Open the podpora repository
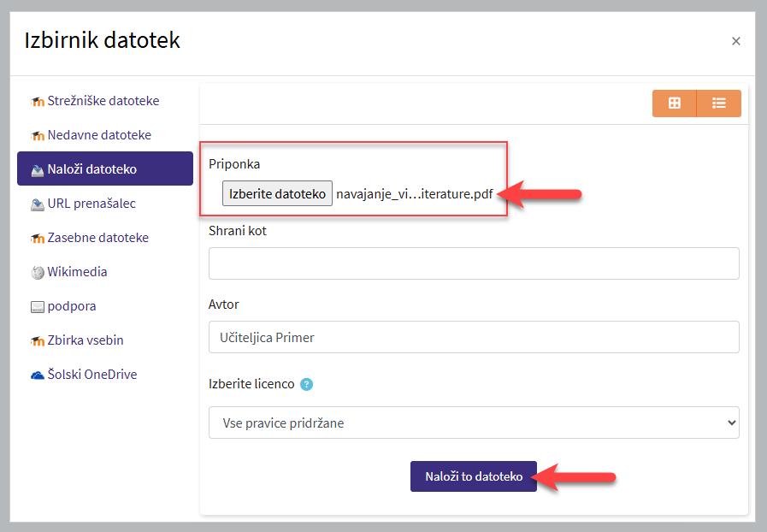This screenshot has height=532, width=767. [71, 306]
